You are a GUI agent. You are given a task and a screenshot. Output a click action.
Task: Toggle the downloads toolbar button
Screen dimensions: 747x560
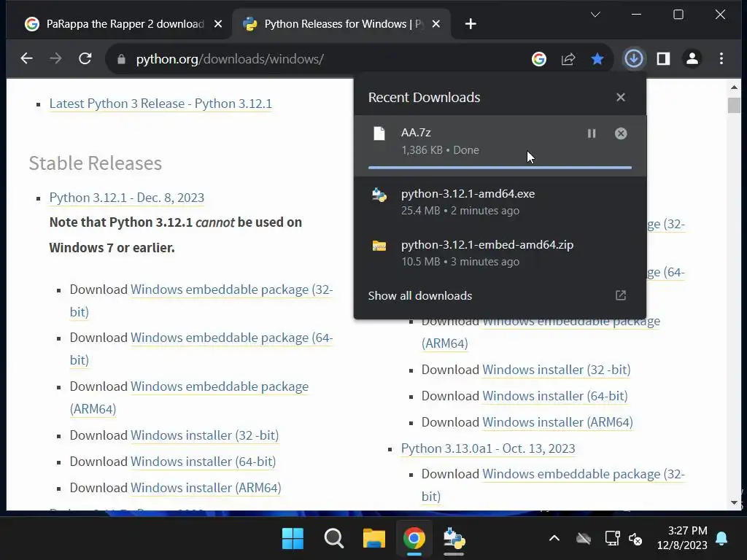point(634,59)
